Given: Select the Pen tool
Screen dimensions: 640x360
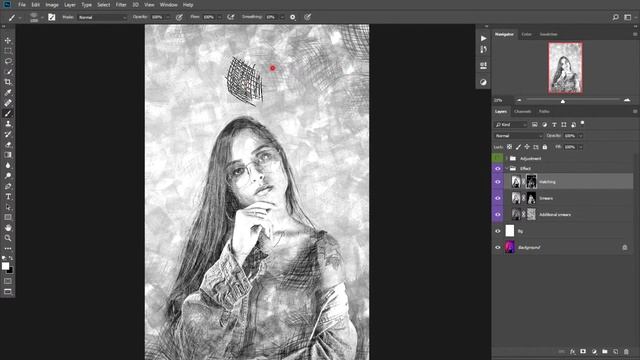Looking at the screenshot, I should tap(8, 186).
